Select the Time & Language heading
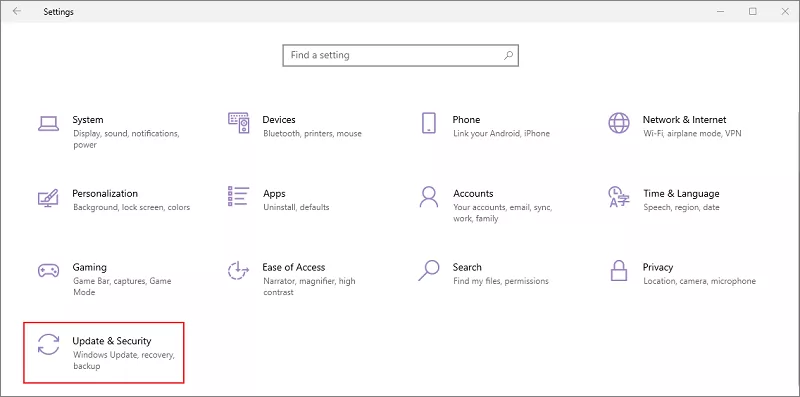 tap(681, 194)
